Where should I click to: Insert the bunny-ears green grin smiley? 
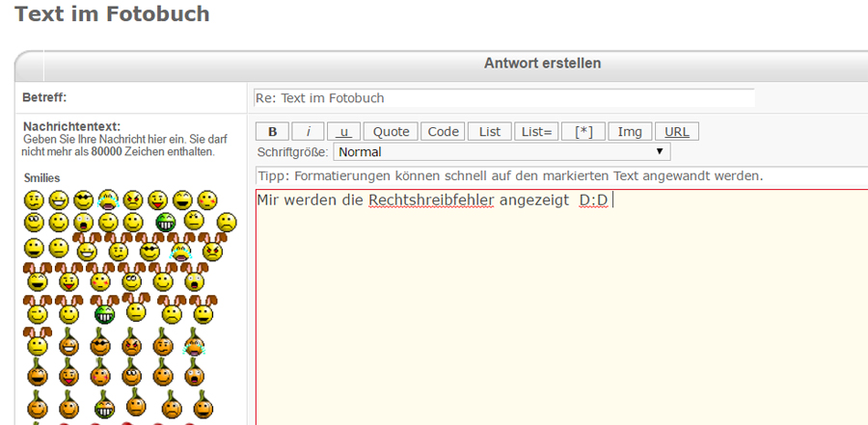tap(104, 310)
